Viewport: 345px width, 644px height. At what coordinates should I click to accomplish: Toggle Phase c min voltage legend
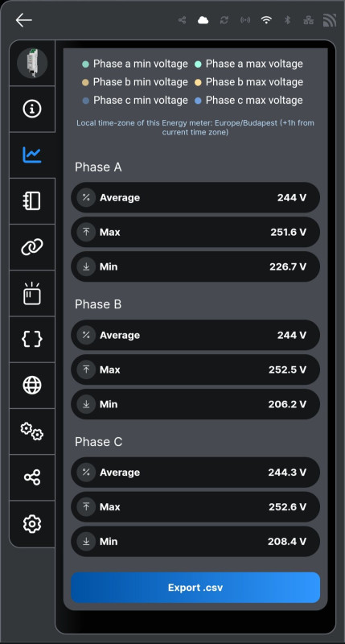135,100
